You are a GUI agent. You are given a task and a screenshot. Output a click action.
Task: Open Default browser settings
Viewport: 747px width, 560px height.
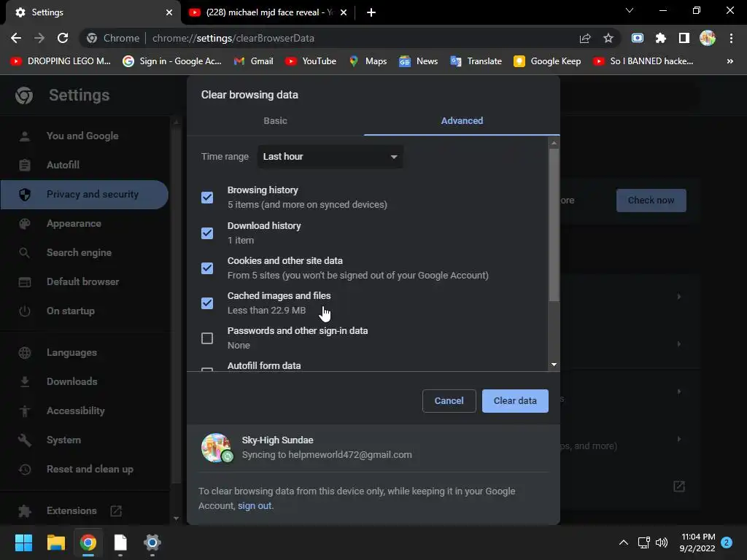[85, 281]
